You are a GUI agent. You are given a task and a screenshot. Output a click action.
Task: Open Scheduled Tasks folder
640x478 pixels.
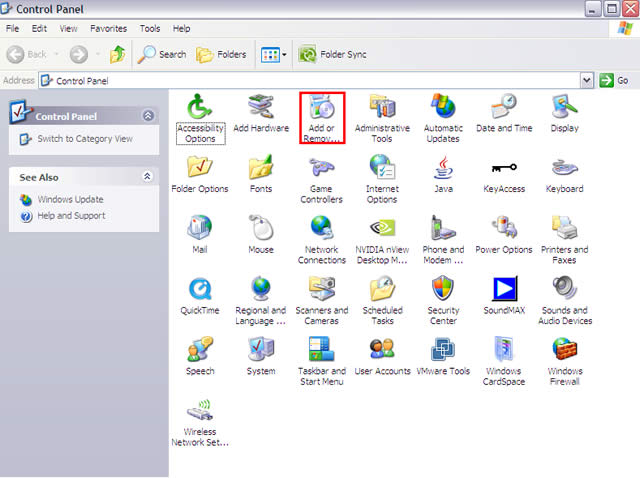coord(382,301)
